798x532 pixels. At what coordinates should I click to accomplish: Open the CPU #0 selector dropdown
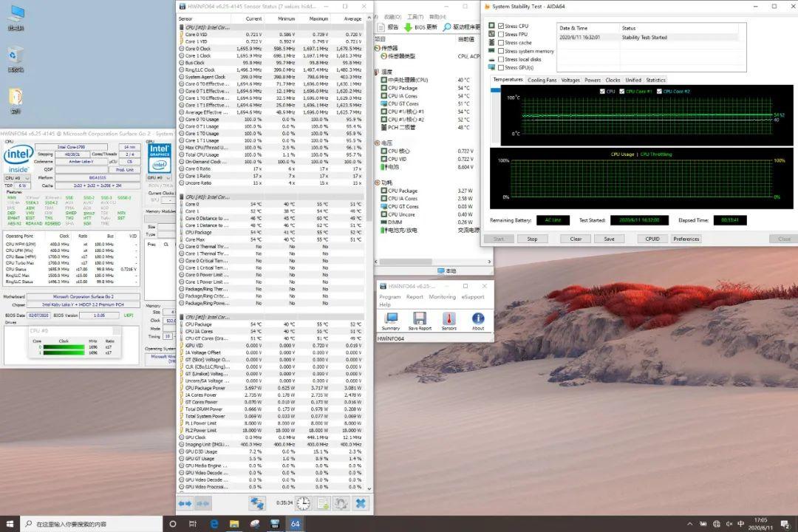point(16,178)
